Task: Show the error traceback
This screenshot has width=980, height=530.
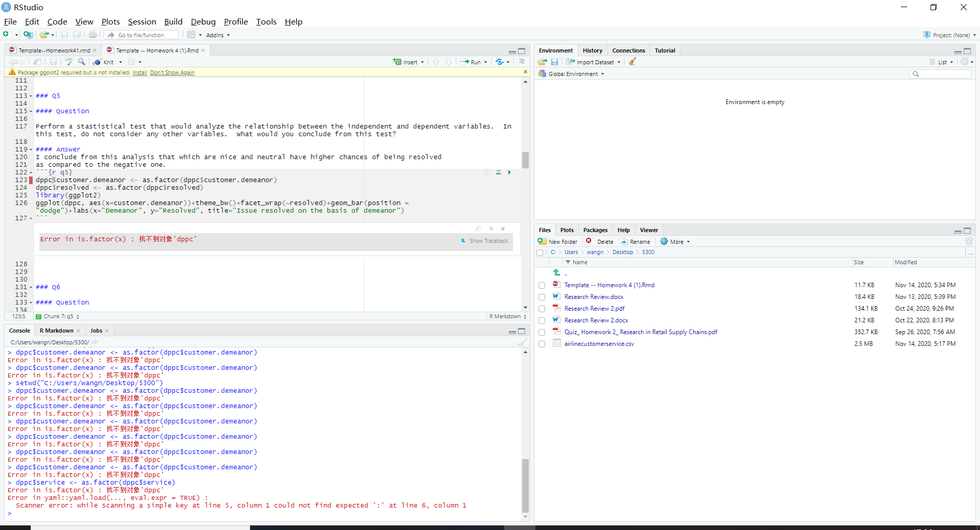Action: pyautogui.click(x=484, y=241)
